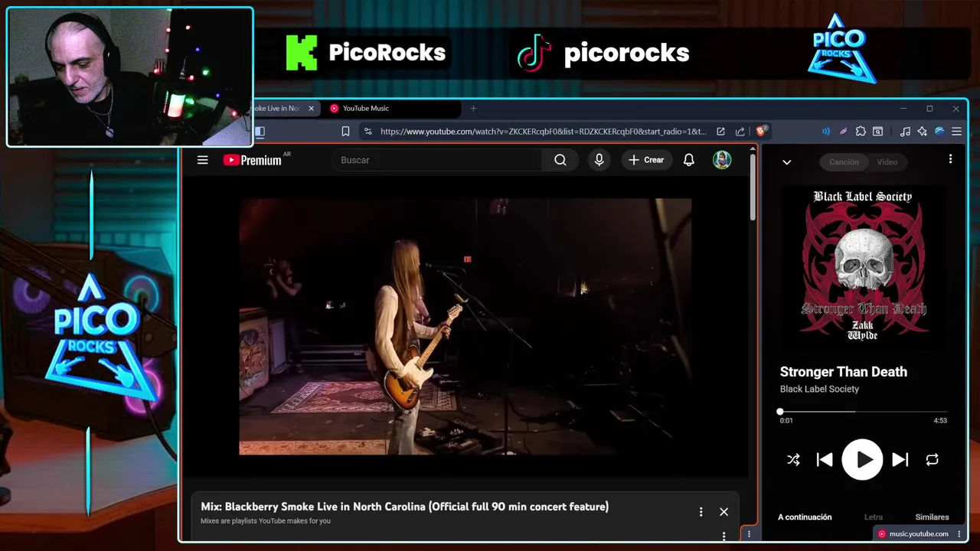Open the side panel corner three-dot menu
980x551 pixels.
point(749,534)
